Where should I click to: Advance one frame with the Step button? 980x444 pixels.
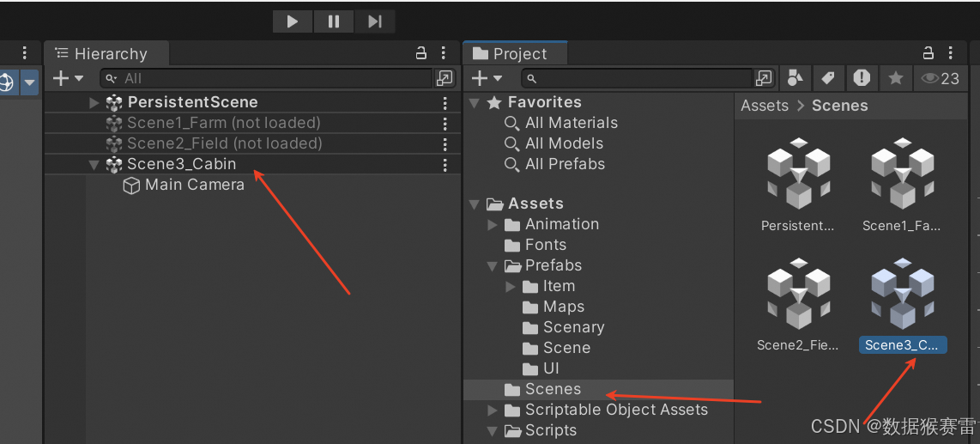375,21
